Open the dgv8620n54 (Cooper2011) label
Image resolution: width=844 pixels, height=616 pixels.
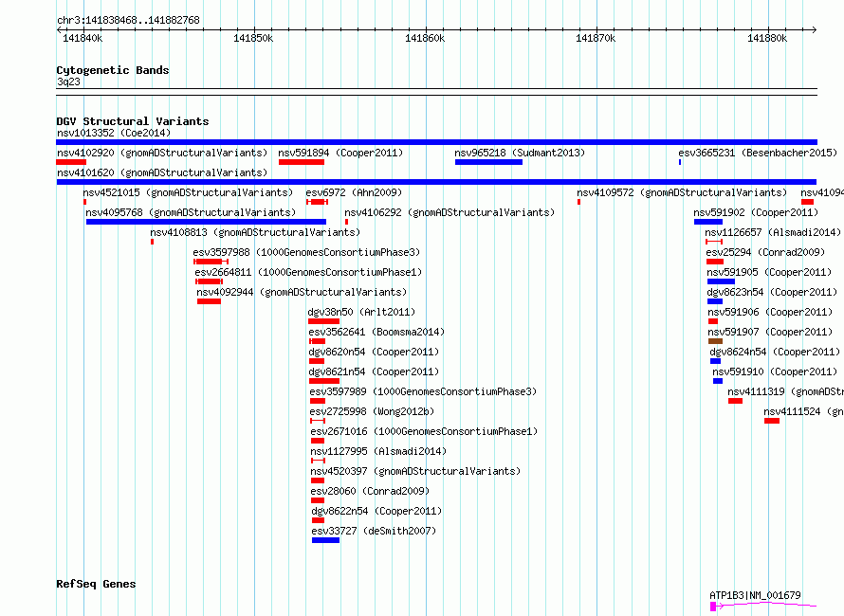click(374, 352)
